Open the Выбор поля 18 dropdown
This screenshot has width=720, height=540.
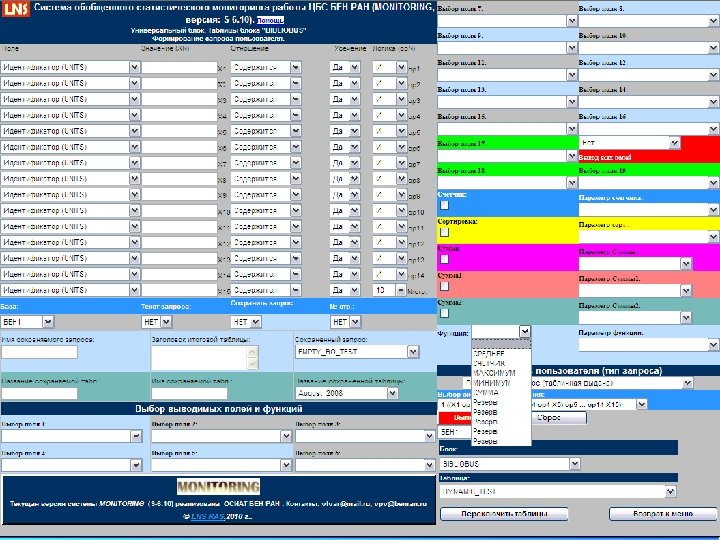(507, 183)
